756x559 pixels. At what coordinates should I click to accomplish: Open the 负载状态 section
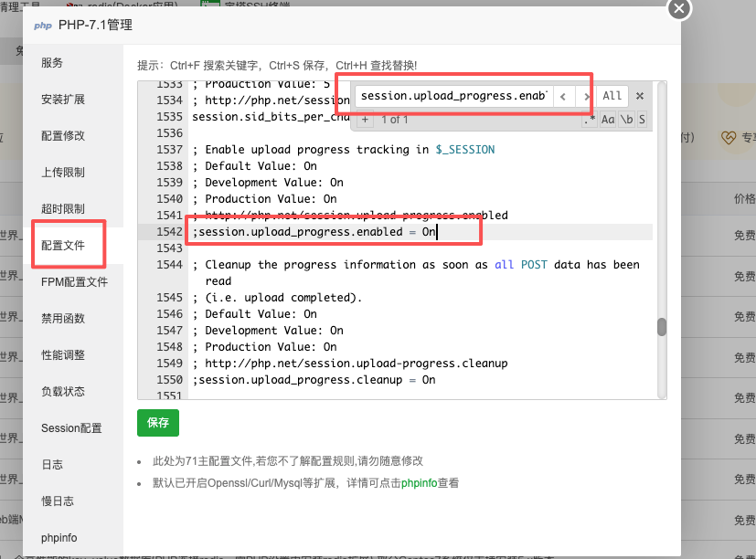[63, 392]
